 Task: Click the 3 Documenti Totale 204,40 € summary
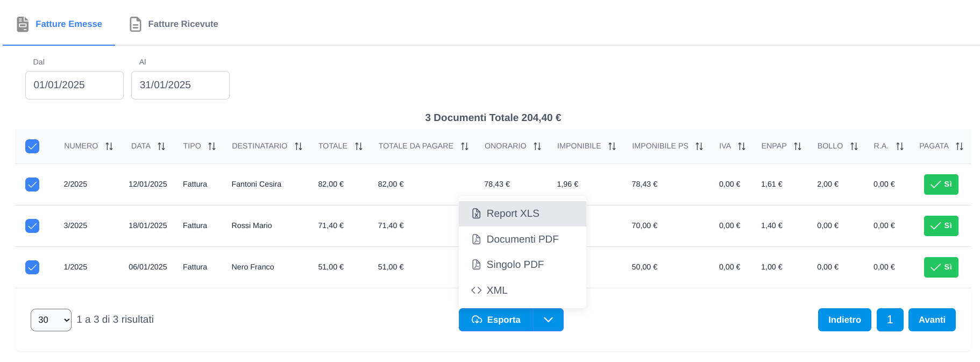coord(493,118)
